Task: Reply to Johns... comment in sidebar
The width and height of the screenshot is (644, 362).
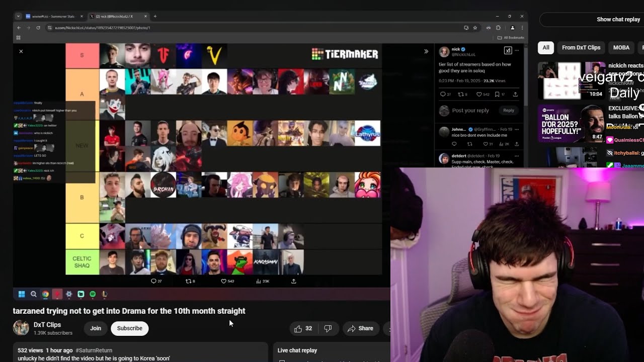Action: [x=454, y=144]
